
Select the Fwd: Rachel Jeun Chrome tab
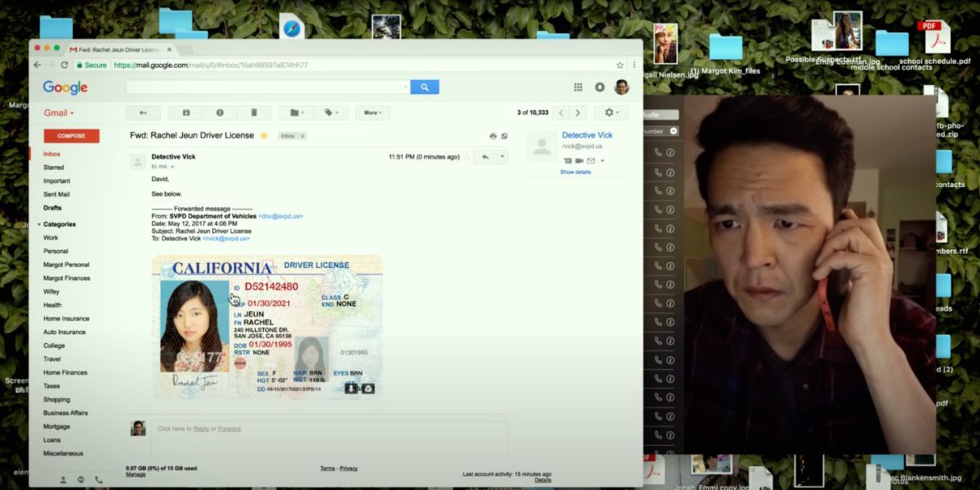tap(121, 50)
